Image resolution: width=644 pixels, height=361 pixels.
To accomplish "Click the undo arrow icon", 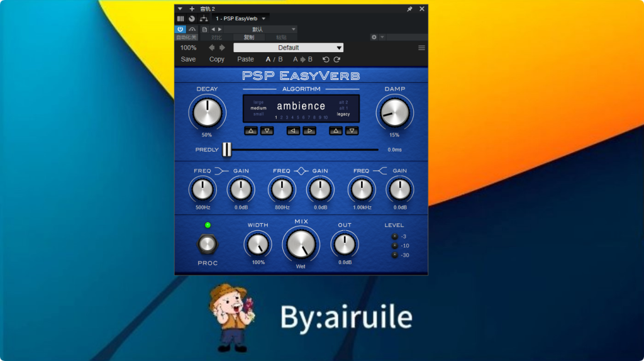I will click(326, 60).
